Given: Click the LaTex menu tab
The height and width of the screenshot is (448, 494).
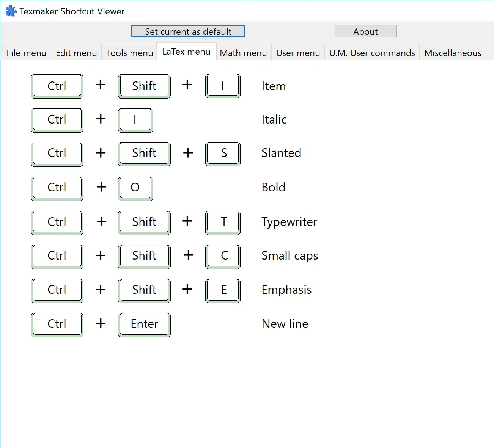Looking at the screenshot, I should pyautogui.click(x=186, y=52).
